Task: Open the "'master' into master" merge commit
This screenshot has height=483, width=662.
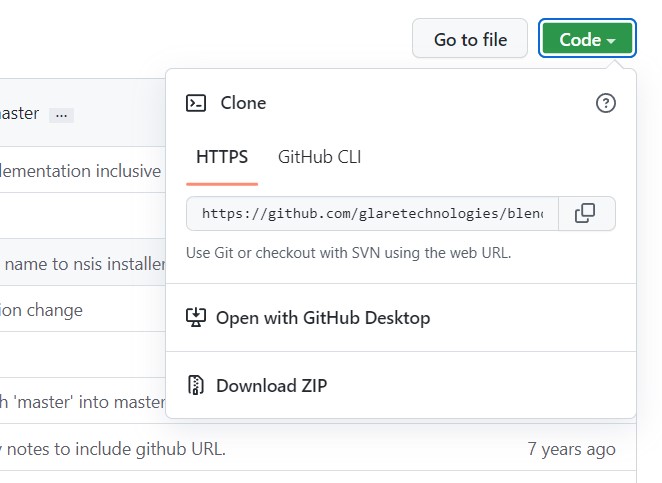Action: 83,402
